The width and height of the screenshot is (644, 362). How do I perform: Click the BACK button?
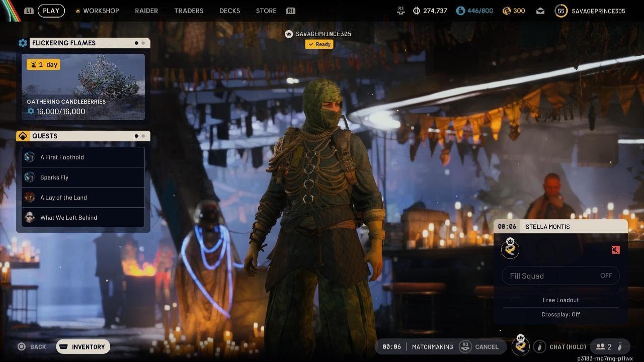pos(32,347)
